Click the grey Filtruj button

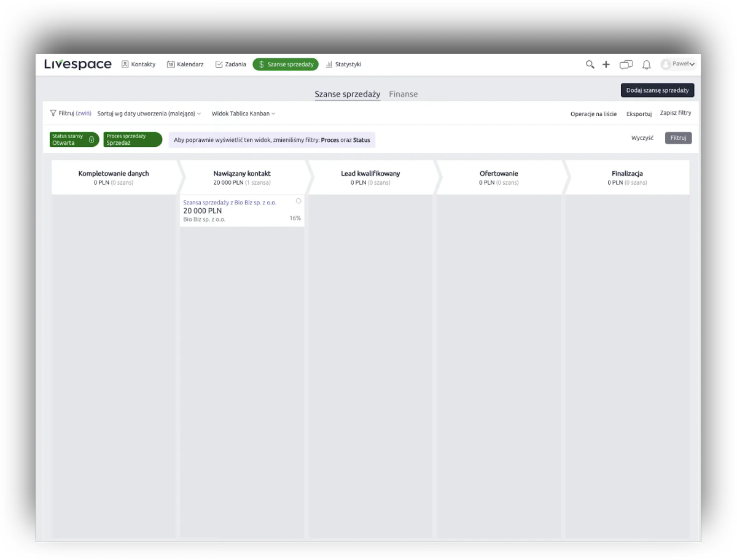pos(678,138)
